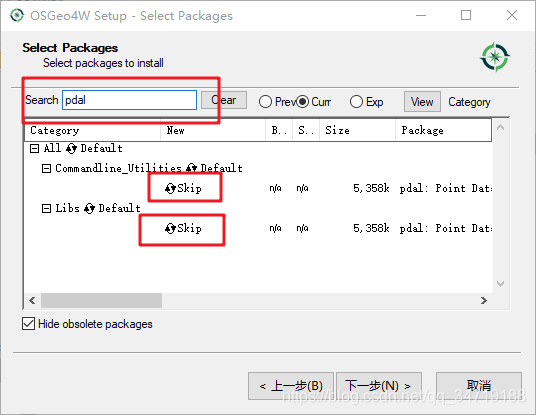Click pdal: Point Dat text in Commandline_Utilities row
The width and height of the screenshot is (536, 415).
point(446,188)
